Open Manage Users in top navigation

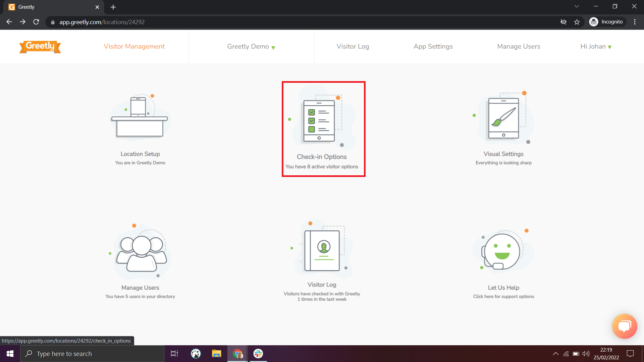pyautogui.click(x=519, y=47)
